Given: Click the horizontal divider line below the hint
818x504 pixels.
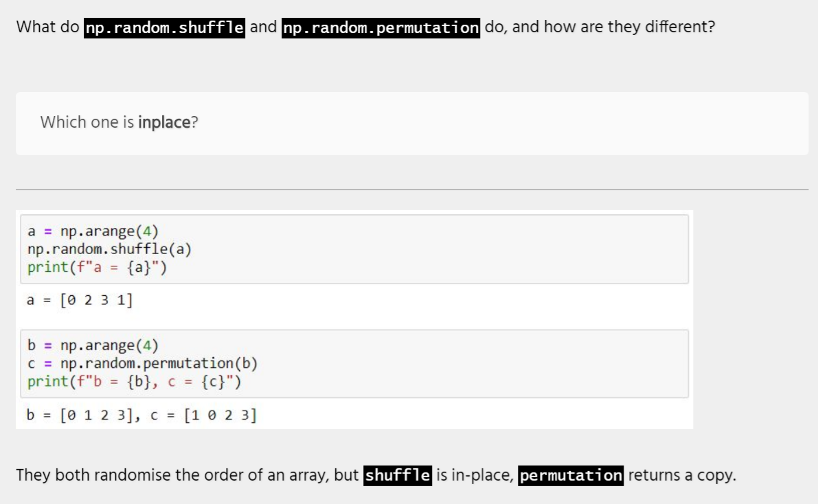Looking at the screenshot, I should (x=411, y=190).
